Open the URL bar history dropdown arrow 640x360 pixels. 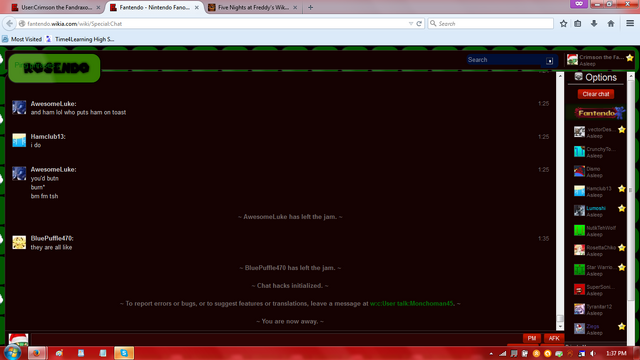tap(411, 24)
